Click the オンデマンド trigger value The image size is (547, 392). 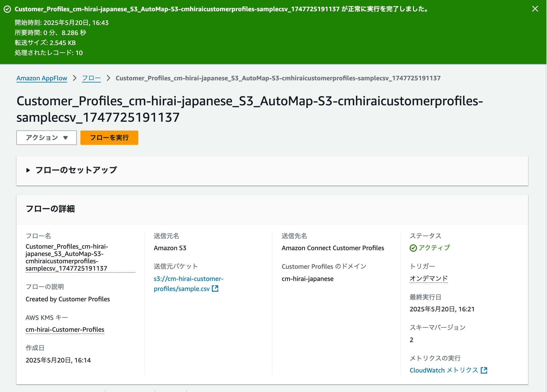(x=429, y=278)
